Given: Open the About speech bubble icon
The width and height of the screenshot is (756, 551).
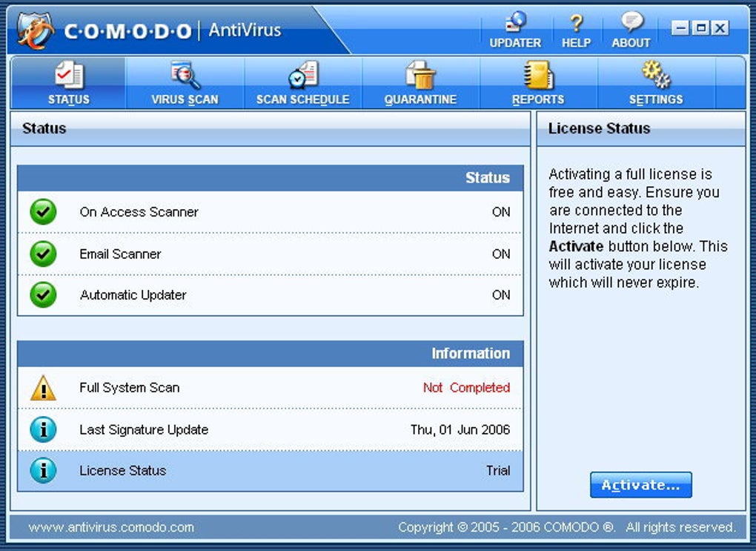Looking at the screenshot, I should point(631,22).
